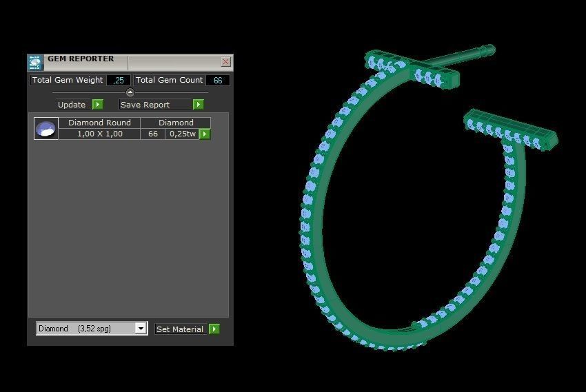
Task: Click the Set Material label
Action: [x=181, y=329]
